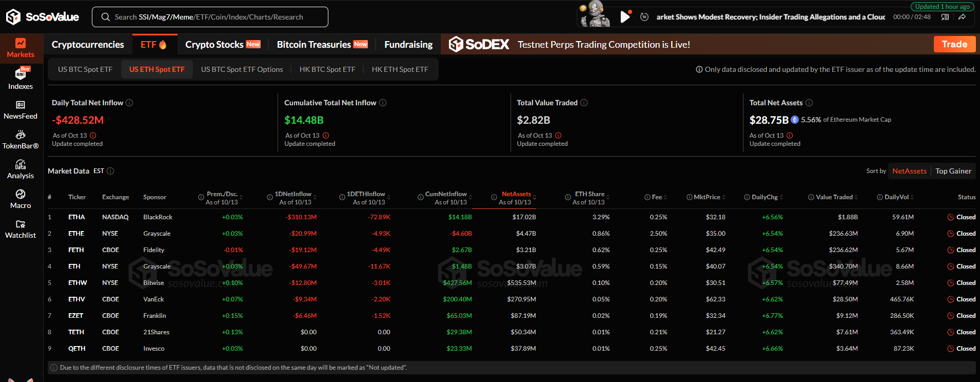Open TokenBar from the sidebar
Viewport: 980px width, 382px height.
click(x=21, y=140)
